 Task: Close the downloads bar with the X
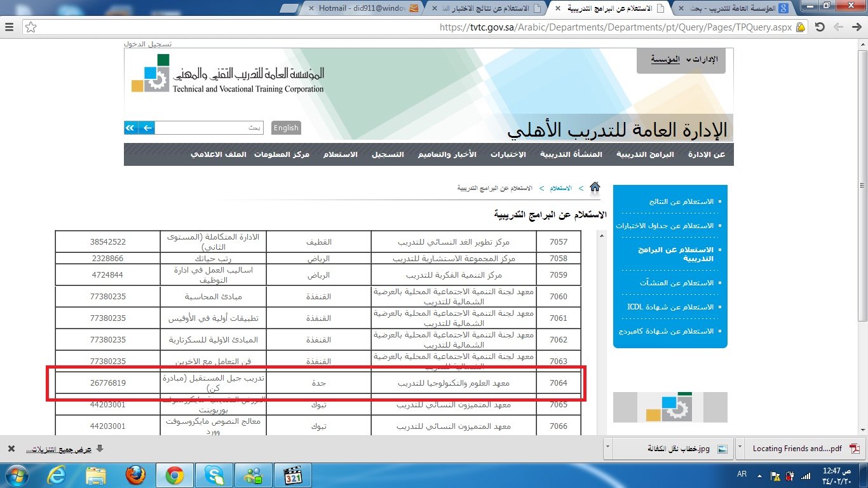click(x=11, y=449)
